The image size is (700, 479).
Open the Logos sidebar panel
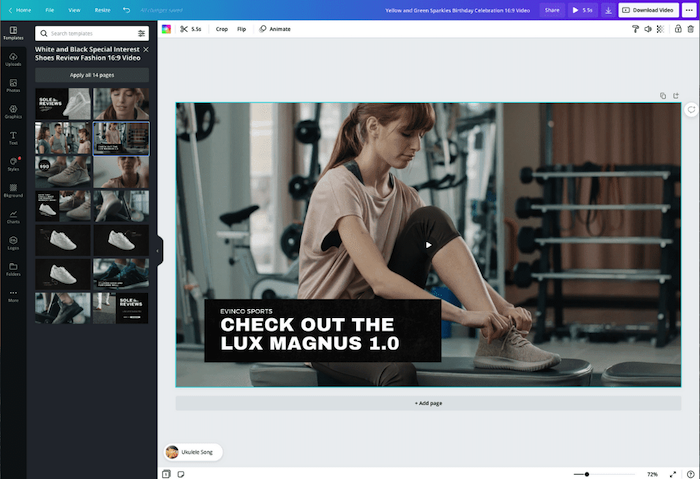tap(13, 243)
